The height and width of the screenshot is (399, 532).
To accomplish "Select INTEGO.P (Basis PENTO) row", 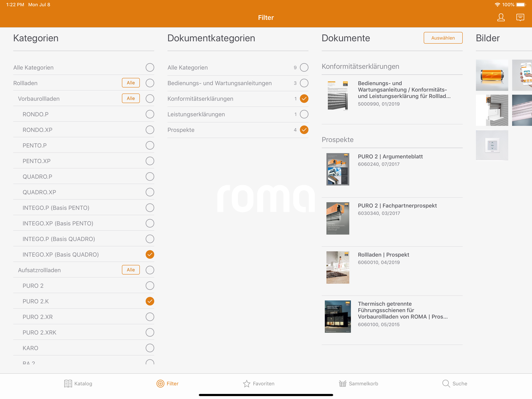I will point(84,208).
